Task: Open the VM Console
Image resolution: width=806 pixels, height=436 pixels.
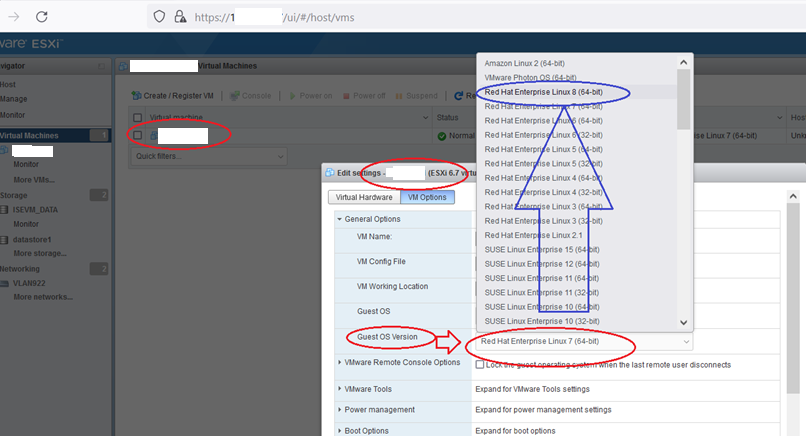Action: coord(250,96)
